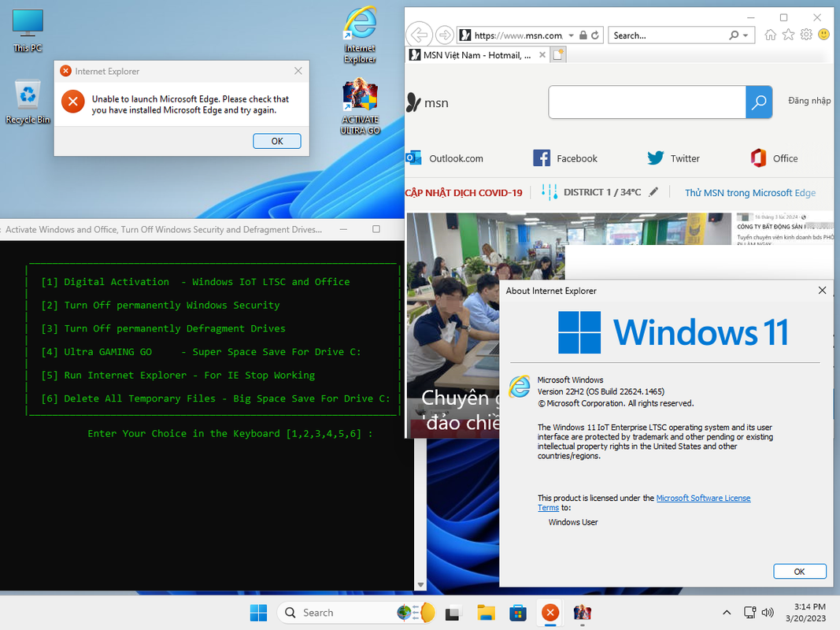840x630 pixels.
Task: Open the Windows Start button
Action: tap(258, 613)
